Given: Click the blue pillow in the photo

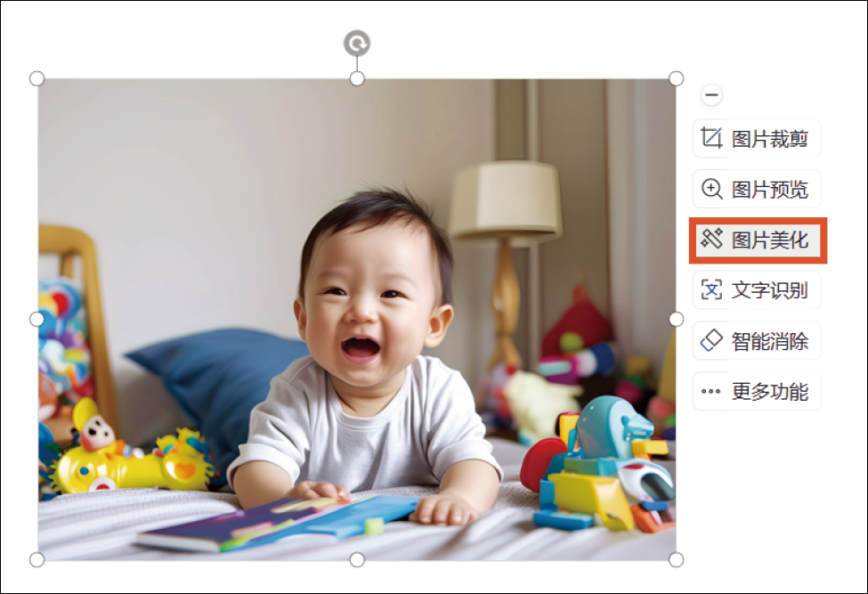Looking at the screenshot, I should [214, 374].
